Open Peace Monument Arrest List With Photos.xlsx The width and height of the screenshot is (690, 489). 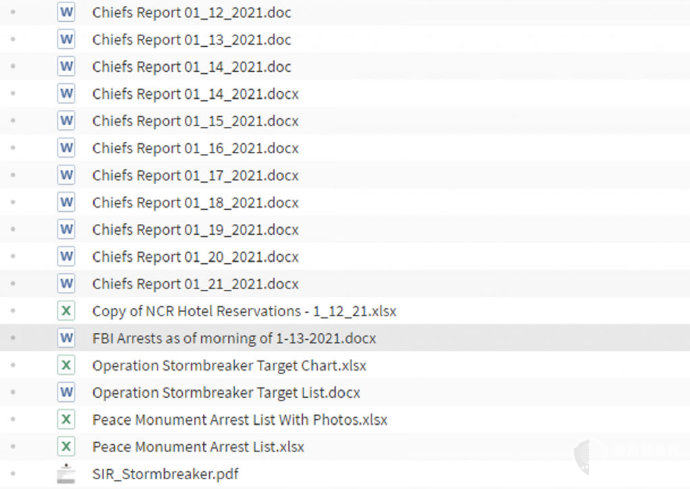240,420
